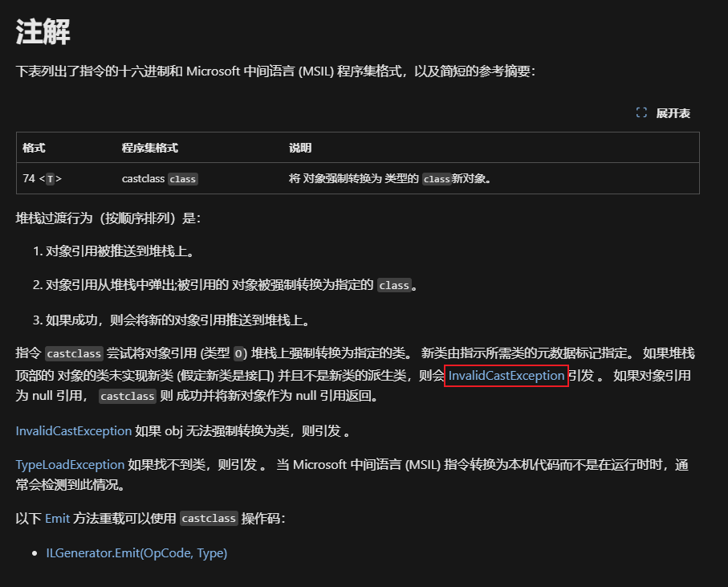Open the TypeLoadException link
Screen dimensions: 728x587
coord(70,464)
